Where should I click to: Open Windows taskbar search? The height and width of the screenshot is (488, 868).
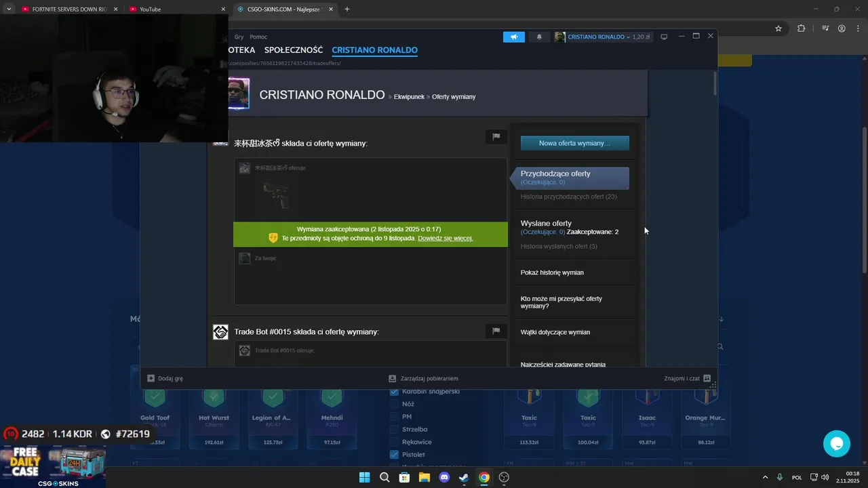[x=384, y=477]
